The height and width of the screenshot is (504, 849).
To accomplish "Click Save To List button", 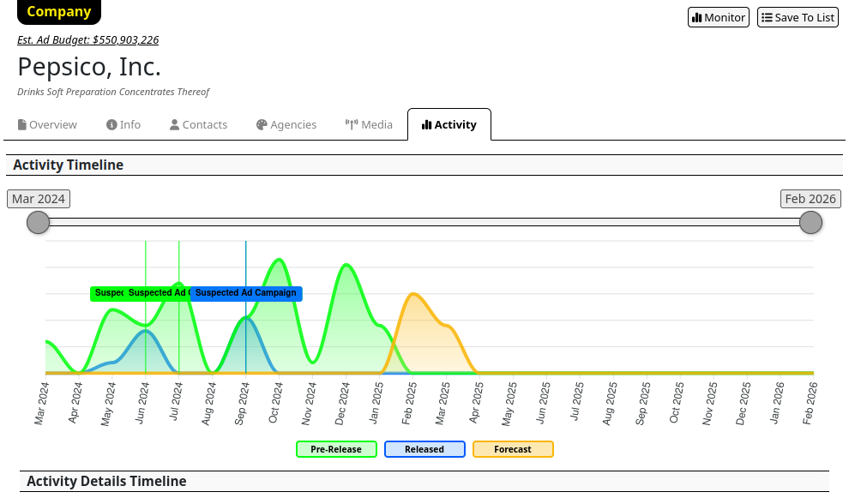I will click(798, 17).
